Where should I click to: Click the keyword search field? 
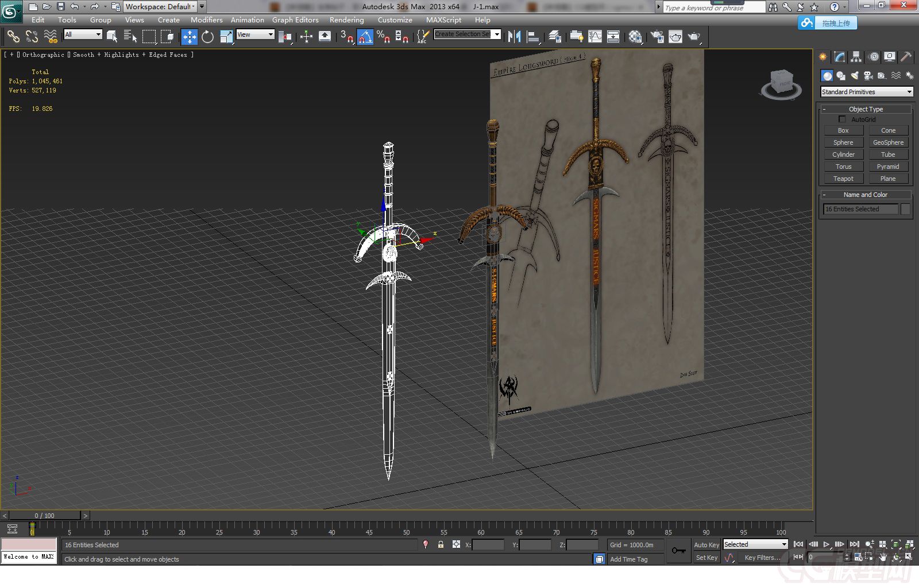[714, 7]
